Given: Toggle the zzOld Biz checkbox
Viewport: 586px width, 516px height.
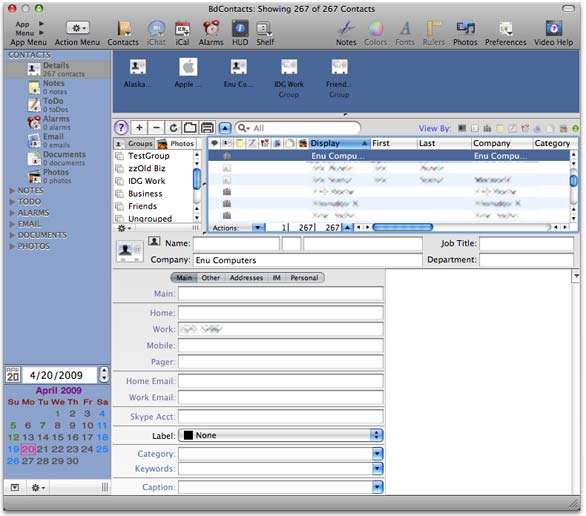Looking at the screenshot, I should tap(119, 169).
